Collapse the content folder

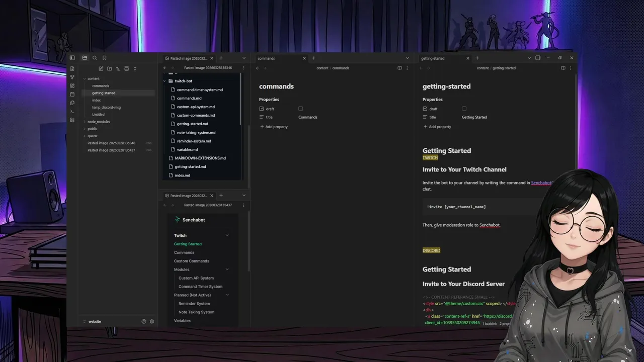tap(85, 78)
